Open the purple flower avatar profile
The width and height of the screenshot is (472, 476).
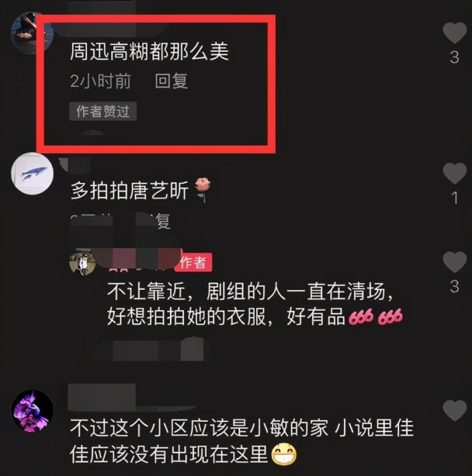click(32, 411)
